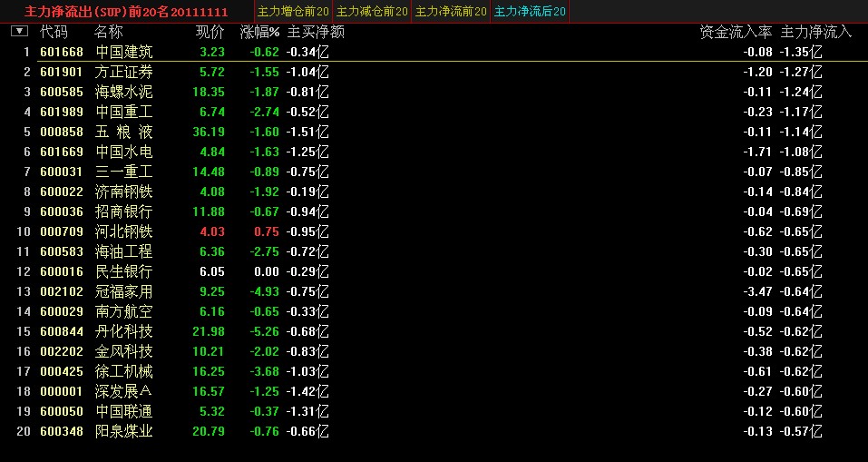Select stock 南方航空 in the list
The height and width of the screenshot is (462, 868).
click(x=124, y=311)
